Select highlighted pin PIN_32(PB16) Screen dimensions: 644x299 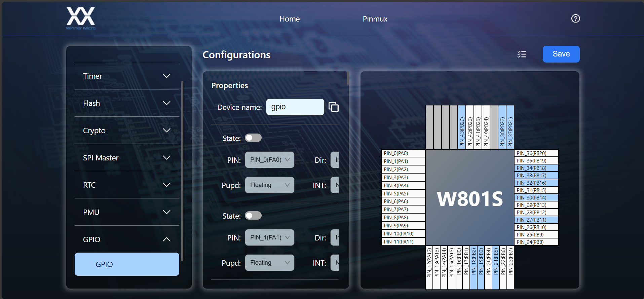(x=536, y=183)
